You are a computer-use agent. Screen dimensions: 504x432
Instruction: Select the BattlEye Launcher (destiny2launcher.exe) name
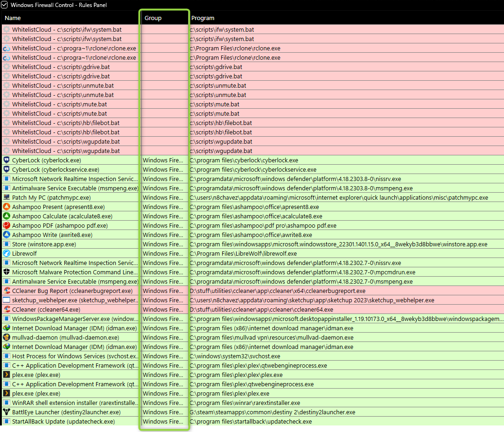pos(67,412)
